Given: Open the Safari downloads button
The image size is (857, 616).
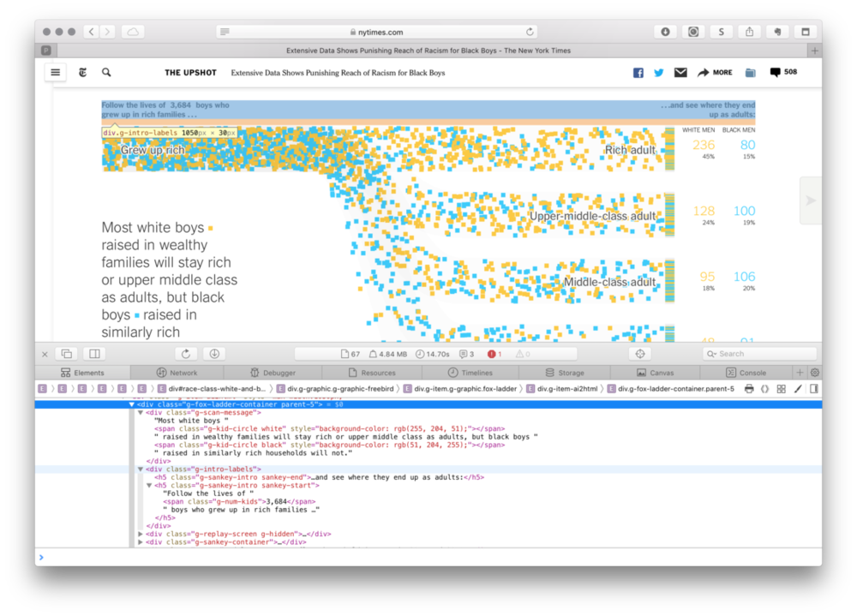Looking at the screenshot, I should point(665,33).
